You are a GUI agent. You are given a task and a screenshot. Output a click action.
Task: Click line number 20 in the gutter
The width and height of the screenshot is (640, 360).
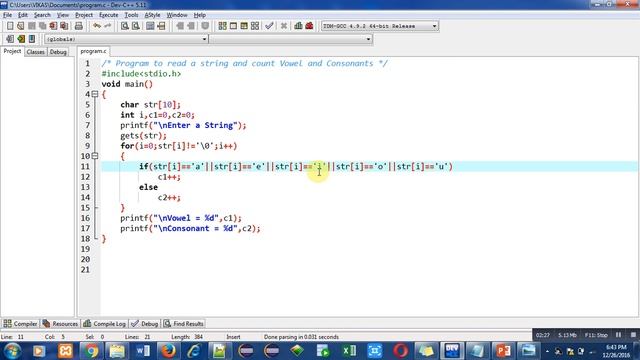[85, 259]
